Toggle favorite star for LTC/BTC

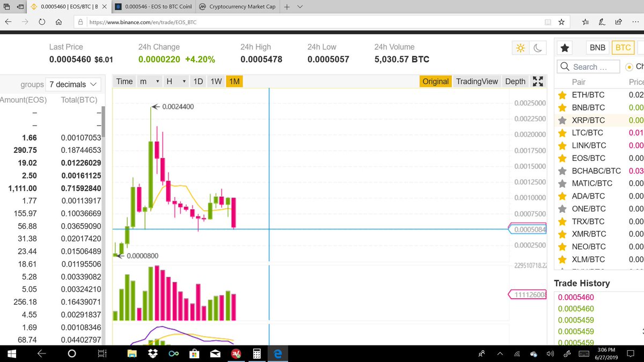tap(562, 133)
